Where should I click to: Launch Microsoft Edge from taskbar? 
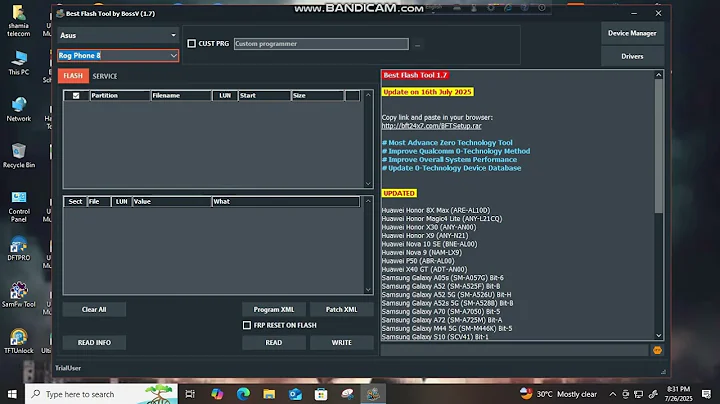[x=243, y=394]
